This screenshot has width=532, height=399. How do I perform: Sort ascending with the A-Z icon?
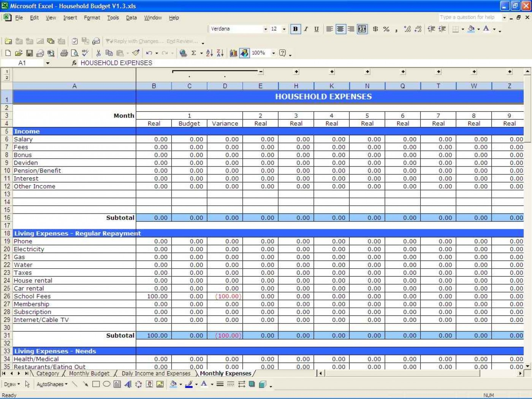209,53
